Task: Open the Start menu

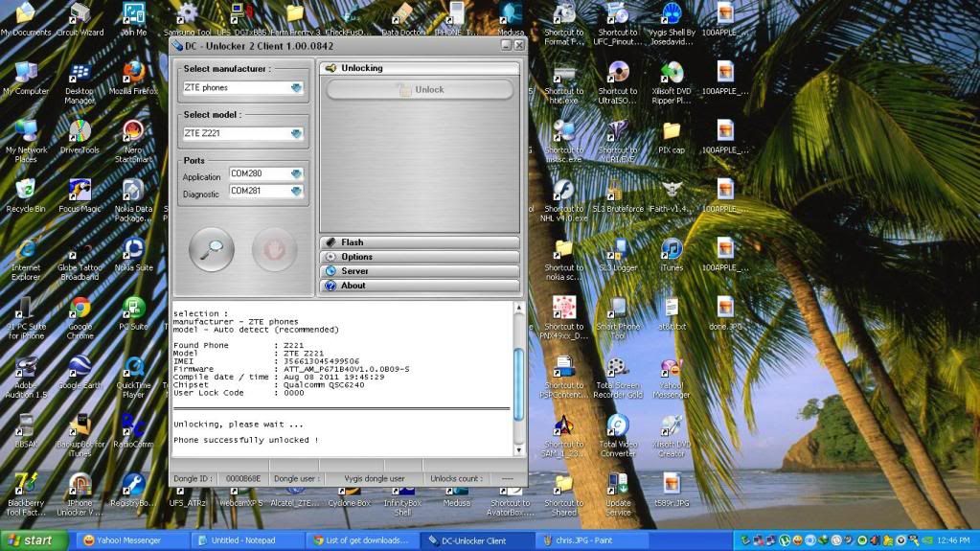Action: point(34,540)
